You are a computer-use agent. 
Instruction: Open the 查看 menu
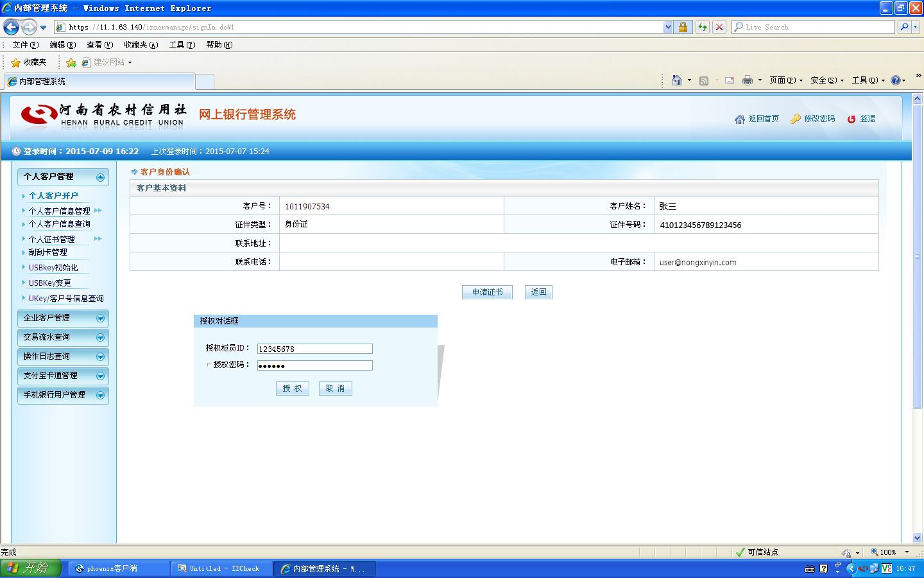click(99, 45)
